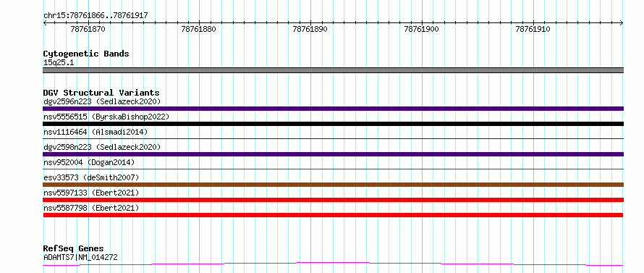Click the red bar for nsv5587798

[x=333, y=215]
